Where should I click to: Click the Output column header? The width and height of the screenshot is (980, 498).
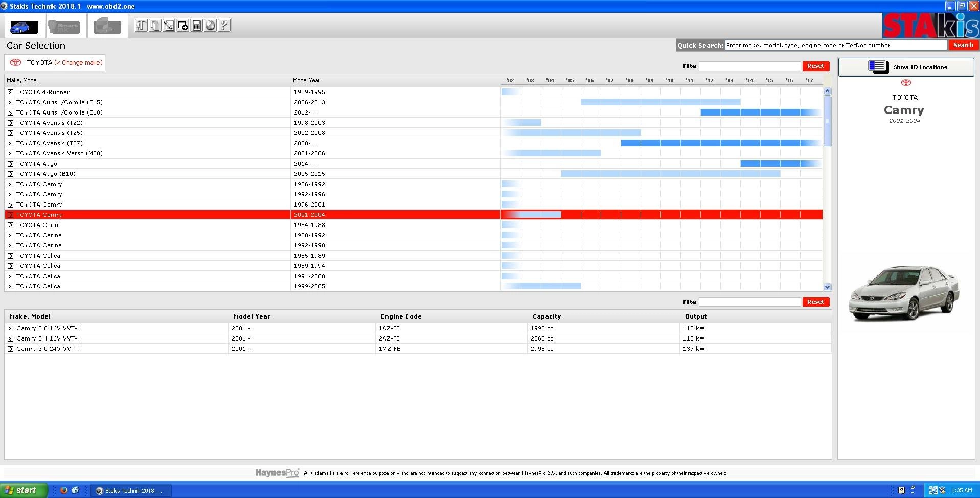696,316
